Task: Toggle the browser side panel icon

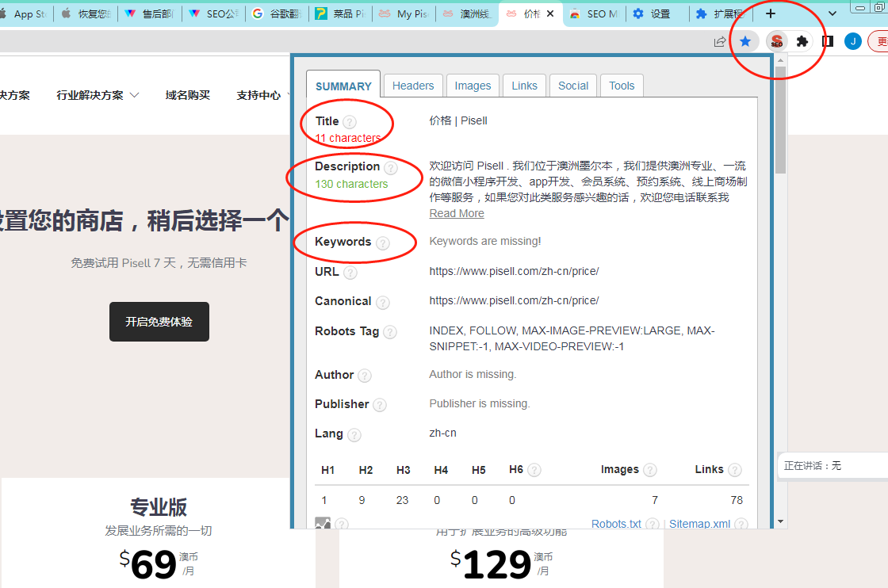Action: 828,41
